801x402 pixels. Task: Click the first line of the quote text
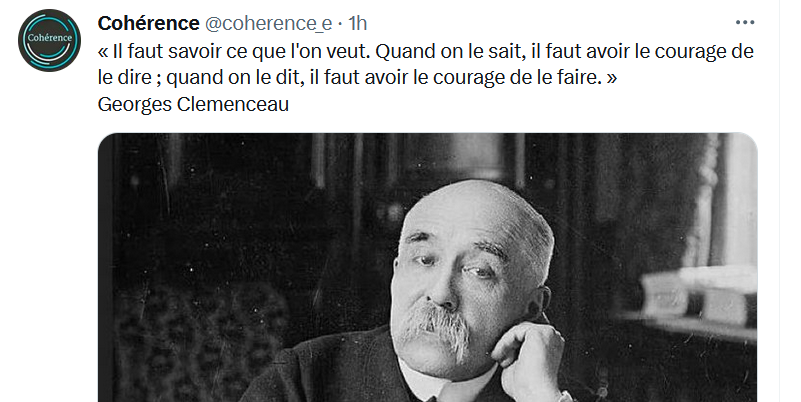pos(426,51)
